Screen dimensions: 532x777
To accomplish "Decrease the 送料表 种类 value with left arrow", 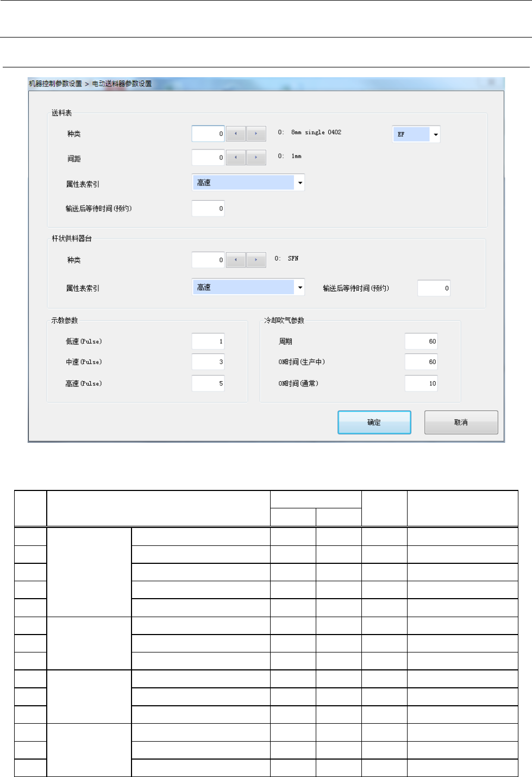I will pos(236,134).
